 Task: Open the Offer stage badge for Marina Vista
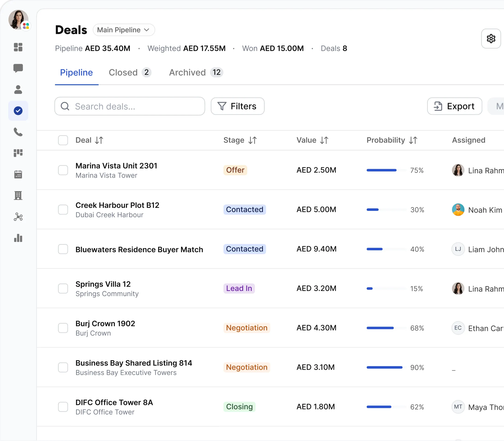tap(235, 170)
